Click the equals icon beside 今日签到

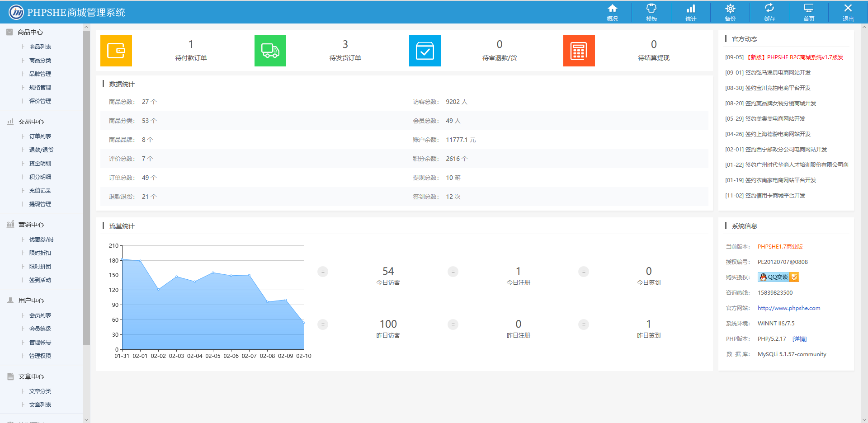pos(584,272)
